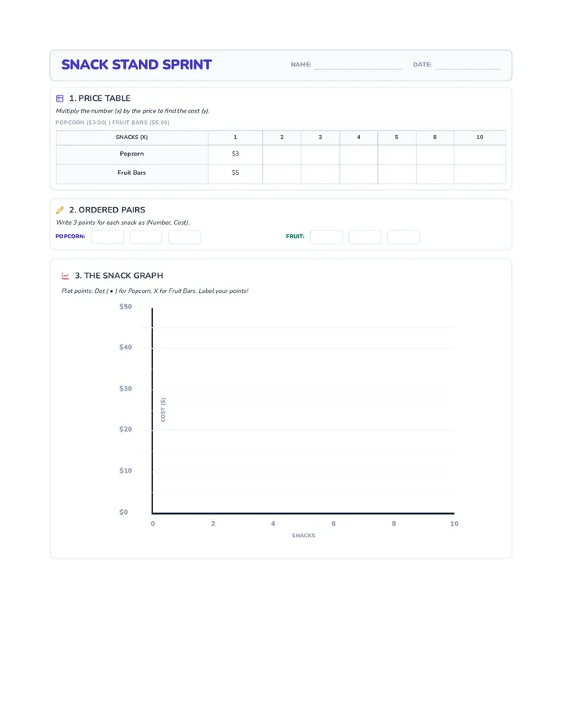Click the '1. PRICE TABLE' heading
562x728 pixels.
(100, 98)
